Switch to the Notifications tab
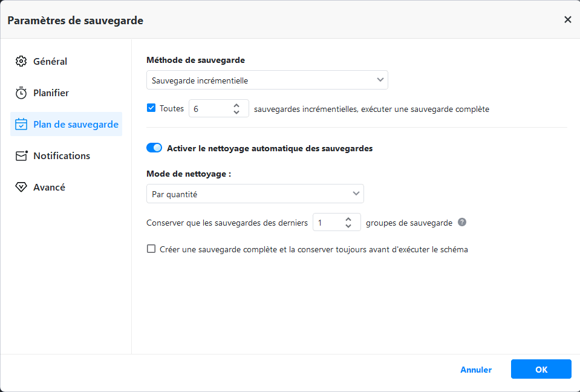The height and width of the screenshot is (392, 580). 61,156
